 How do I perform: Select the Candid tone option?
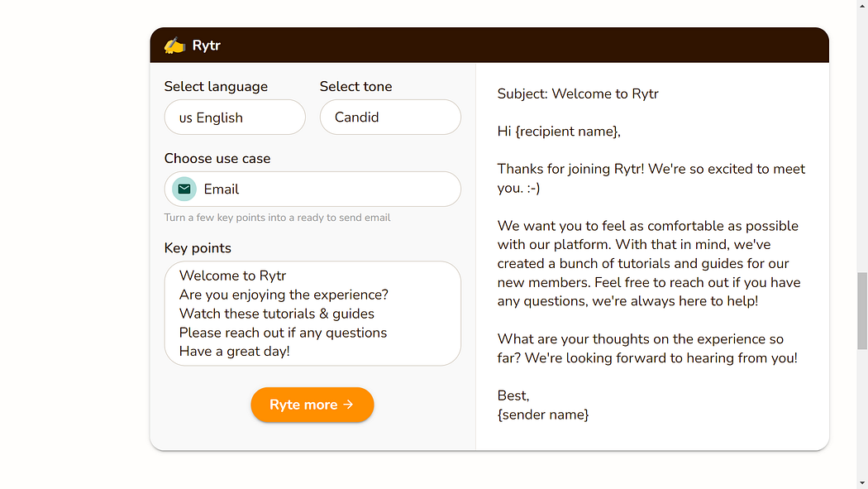pyautogui.click(x=356, y=117)
